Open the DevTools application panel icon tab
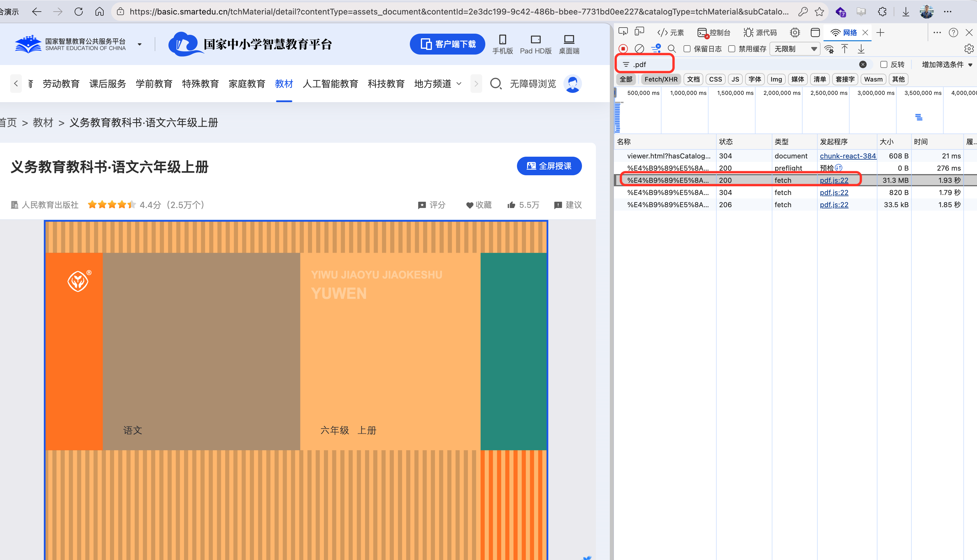The height and width of the screenshot is (560, 977). pos(815,32)
